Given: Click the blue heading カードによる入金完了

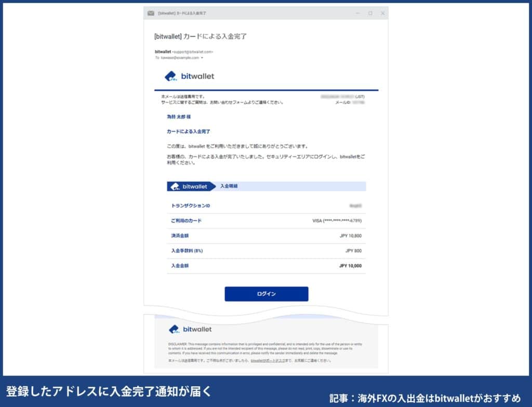Looking at the screenshot, I should (188, 131).
